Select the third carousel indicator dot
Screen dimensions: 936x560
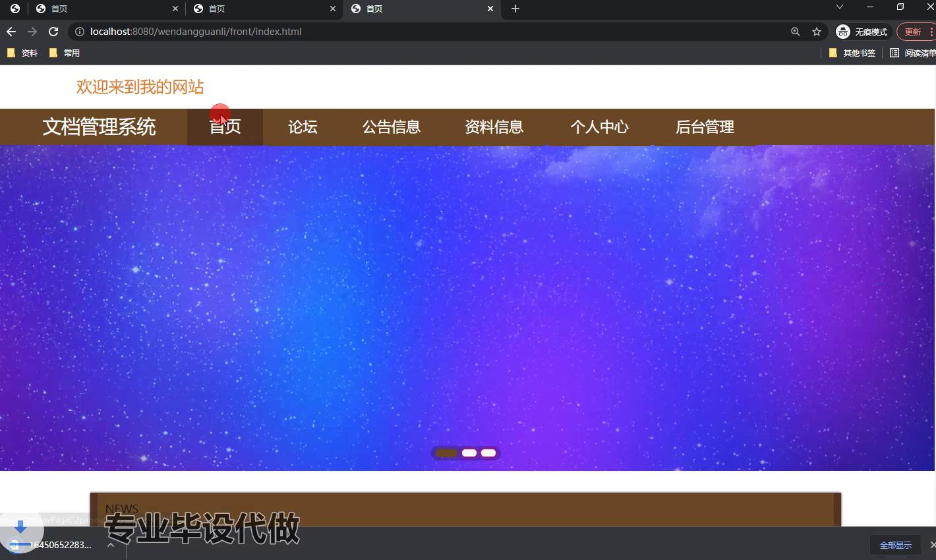(x=488, y=453)
